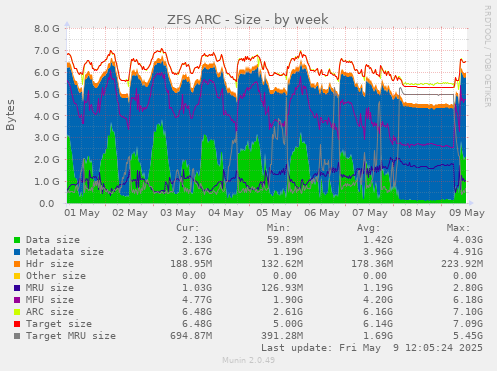This screenshot has width=497, height=371.
Task: Click Data size minimum value 59.89M
Action: [x=285, y=240]
